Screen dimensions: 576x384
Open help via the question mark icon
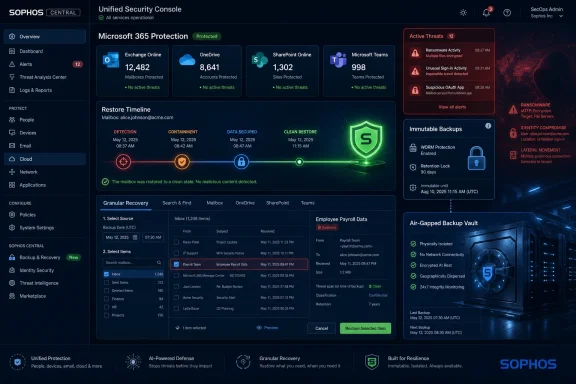[x=507, y=13]
